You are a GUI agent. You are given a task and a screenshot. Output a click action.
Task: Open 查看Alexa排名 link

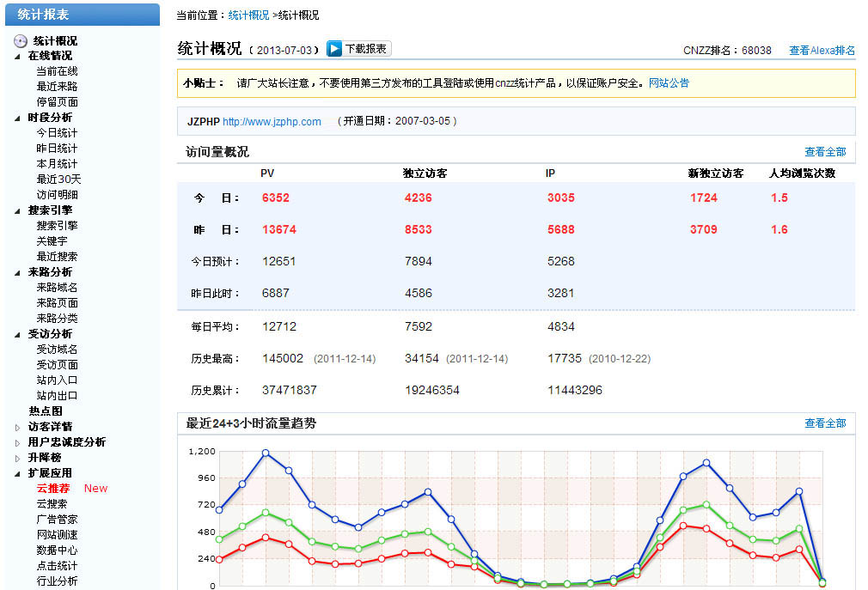click(822, 51)
